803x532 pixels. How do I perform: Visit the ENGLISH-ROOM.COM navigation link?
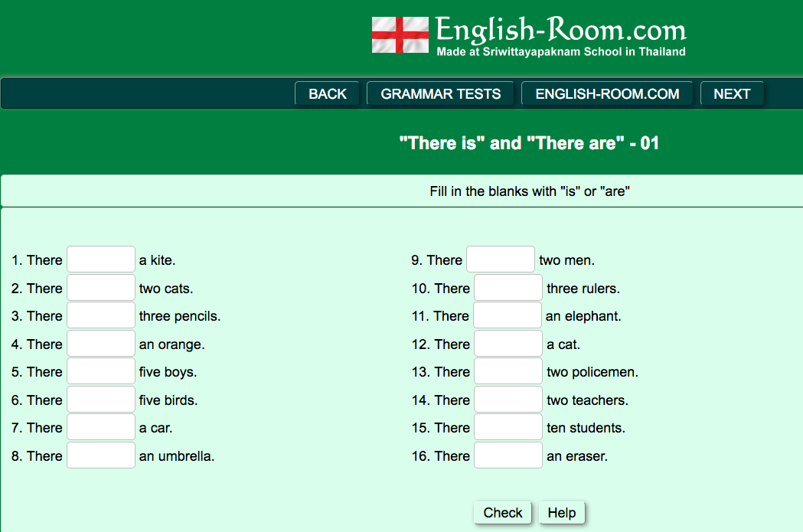pos(607,93)
